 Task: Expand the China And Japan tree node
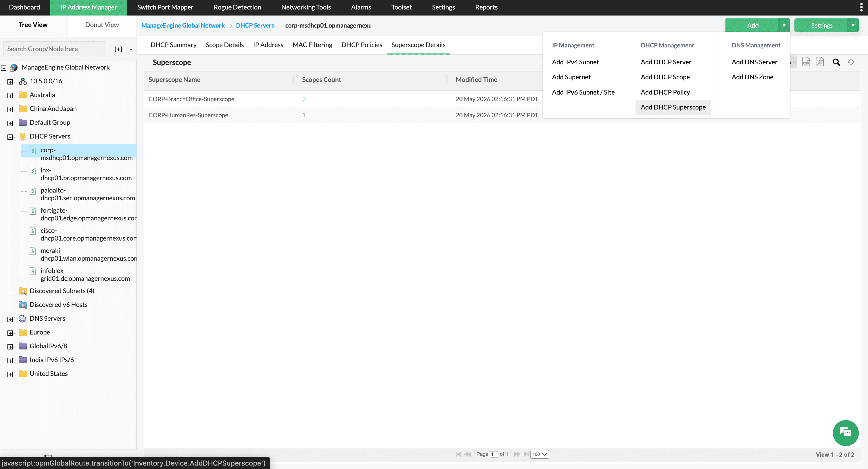[10, 109]
